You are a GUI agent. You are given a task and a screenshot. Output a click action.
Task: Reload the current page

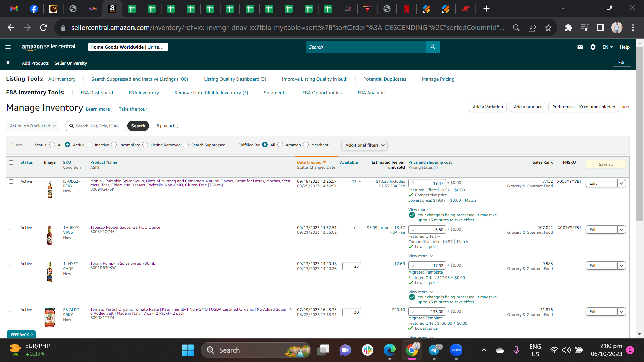point(43,28)
